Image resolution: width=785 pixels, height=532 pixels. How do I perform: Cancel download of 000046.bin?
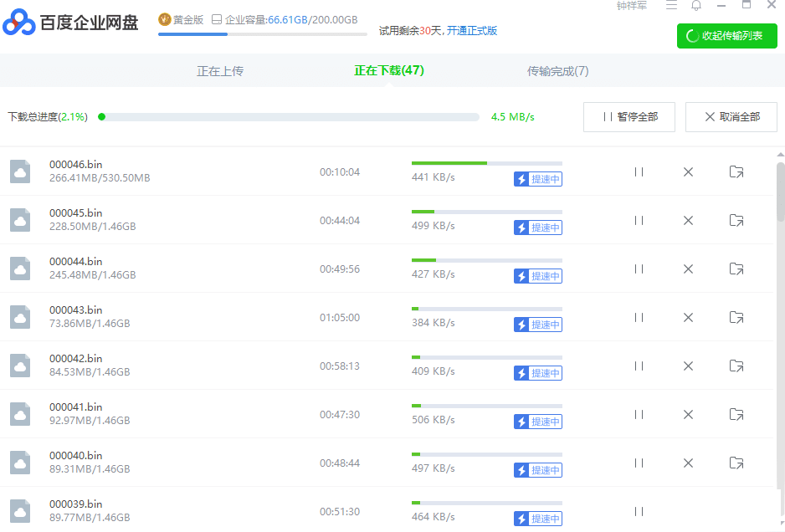coord(689,172)
